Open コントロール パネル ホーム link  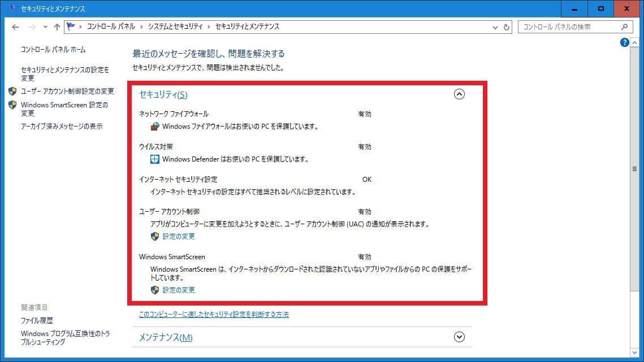tap(53, 50)
